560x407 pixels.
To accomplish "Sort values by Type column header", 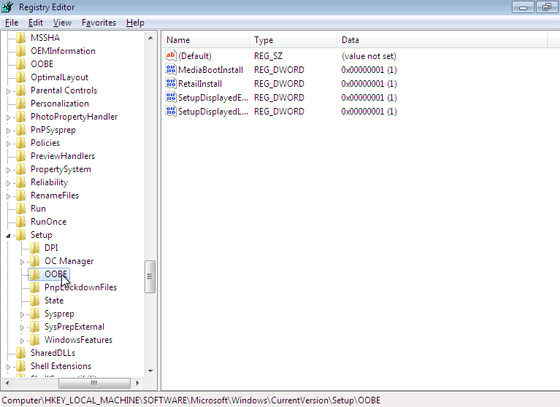I will tap(294, 40).
